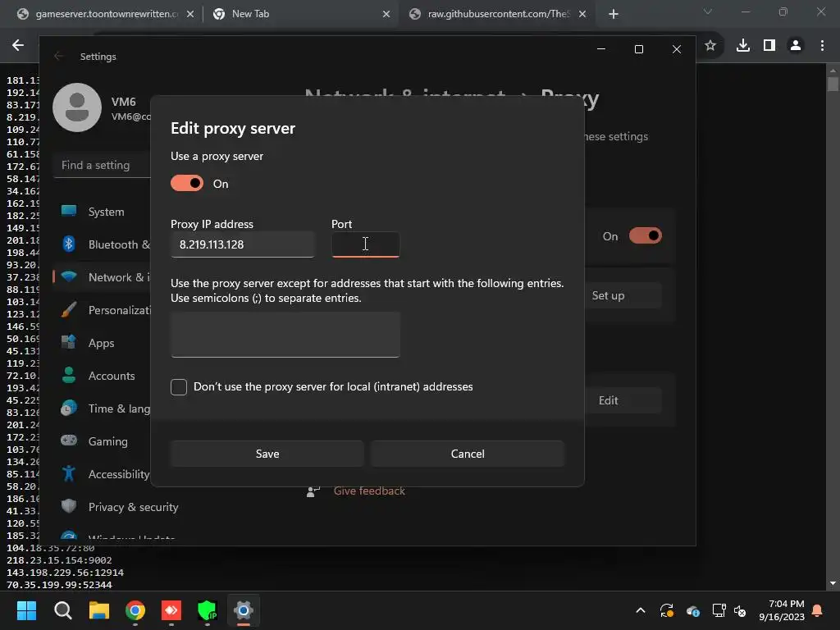Open the Time & language clock icon
This screenshot has height=630, width=840.
[x=69, y=409]
